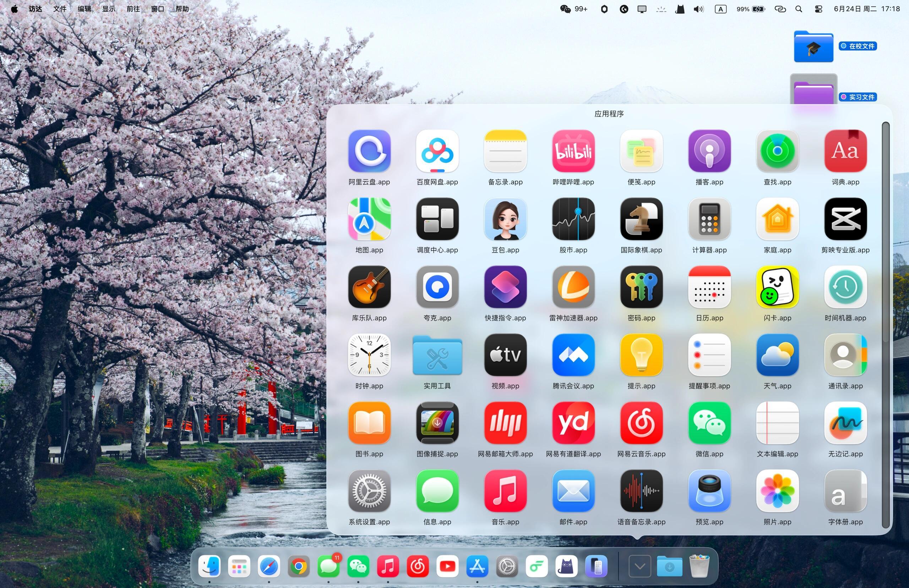Screen dimensions: 909x588
Task: Open 国际象棋.app Chess icon
Action: click(641, 219)
